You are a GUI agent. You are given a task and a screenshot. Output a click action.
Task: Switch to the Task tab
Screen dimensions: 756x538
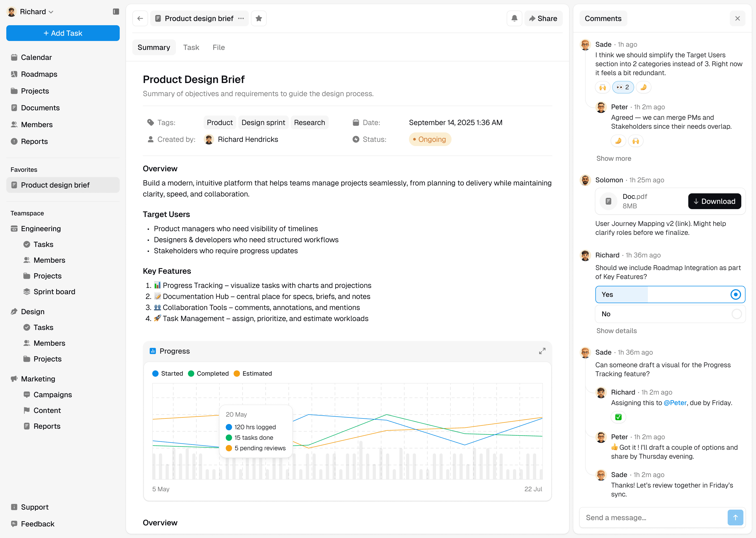191,47
